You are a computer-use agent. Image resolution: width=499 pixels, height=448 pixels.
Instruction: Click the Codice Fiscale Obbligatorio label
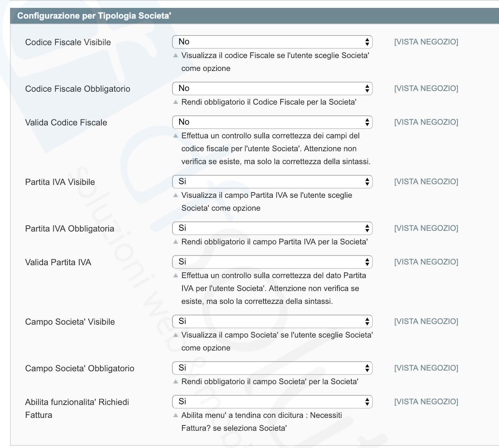[78, 89]
